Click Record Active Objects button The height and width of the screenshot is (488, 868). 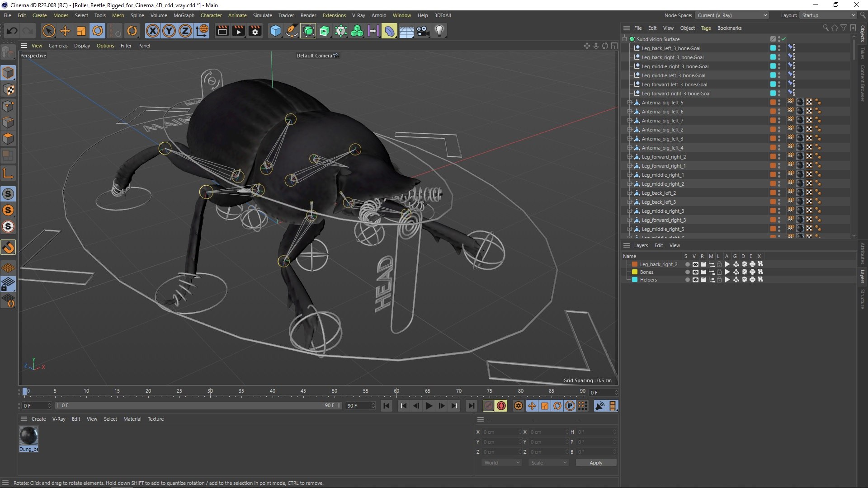pos(488,406)
